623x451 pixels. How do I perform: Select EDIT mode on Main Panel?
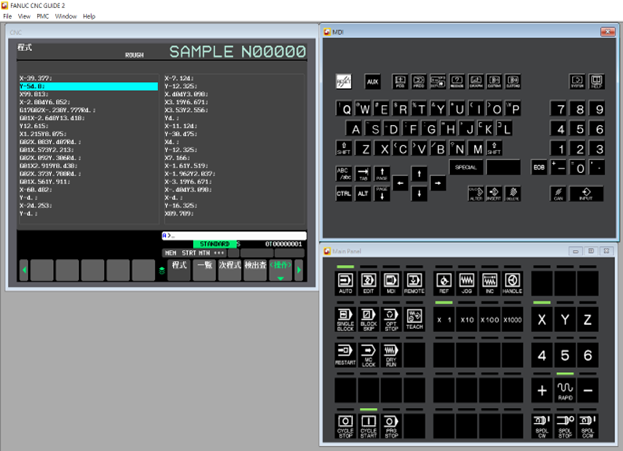[368, 283]
